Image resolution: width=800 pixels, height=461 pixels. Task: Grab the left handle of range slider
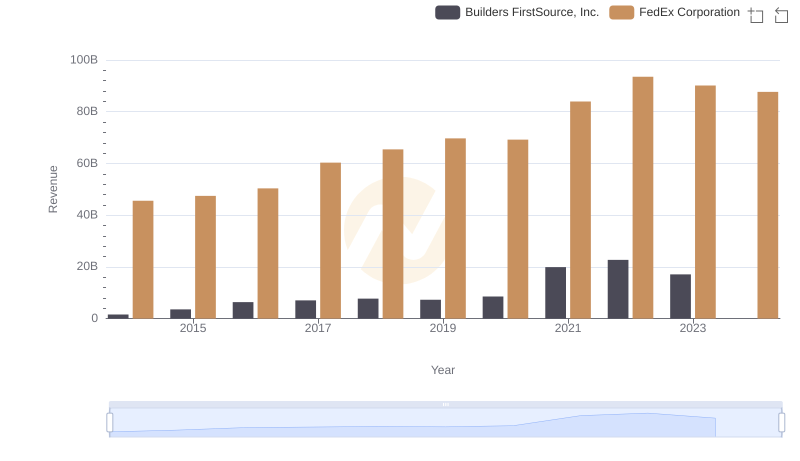click(x=110, y=423)
